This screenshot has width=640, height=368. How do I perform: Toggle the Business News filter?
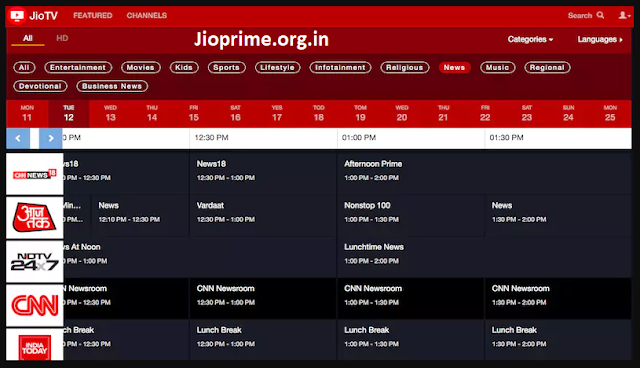[112, 86]
